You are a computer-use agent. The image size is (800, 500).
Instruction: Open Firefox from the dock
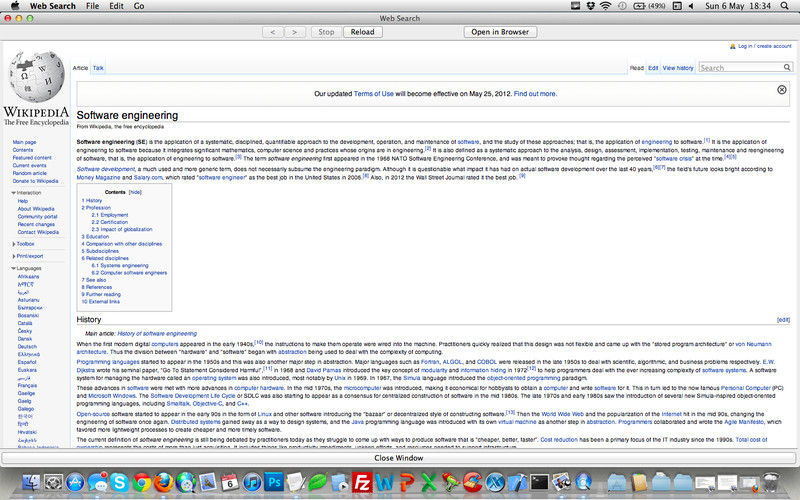click(164, 482)
